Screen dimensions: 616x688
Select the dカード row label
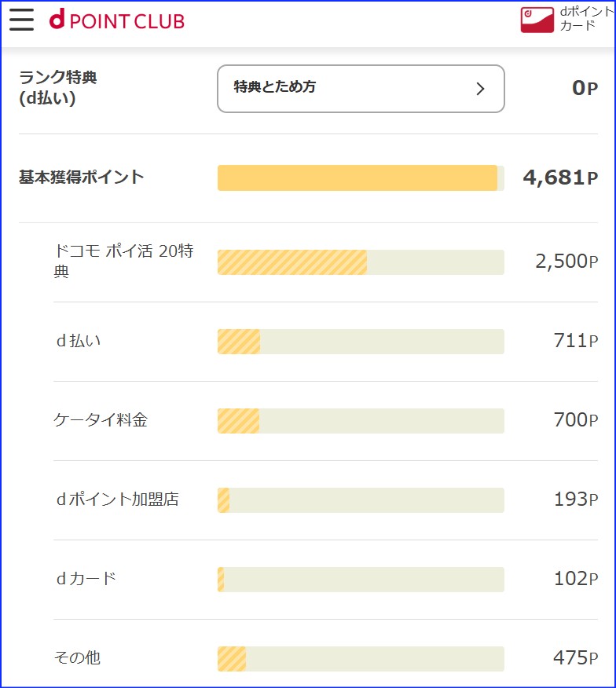tap(86, 579)
